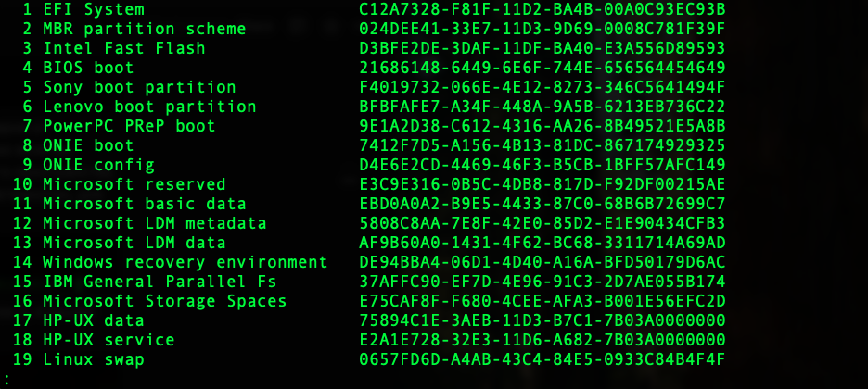Click the ONIE config type name
The width and height of the screenshot is (868, 389).
point(98,165)
